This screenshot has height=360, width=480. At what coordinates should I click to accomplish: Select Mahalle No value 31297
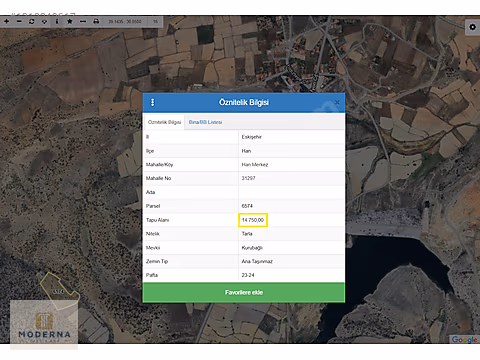click(249, 178)
